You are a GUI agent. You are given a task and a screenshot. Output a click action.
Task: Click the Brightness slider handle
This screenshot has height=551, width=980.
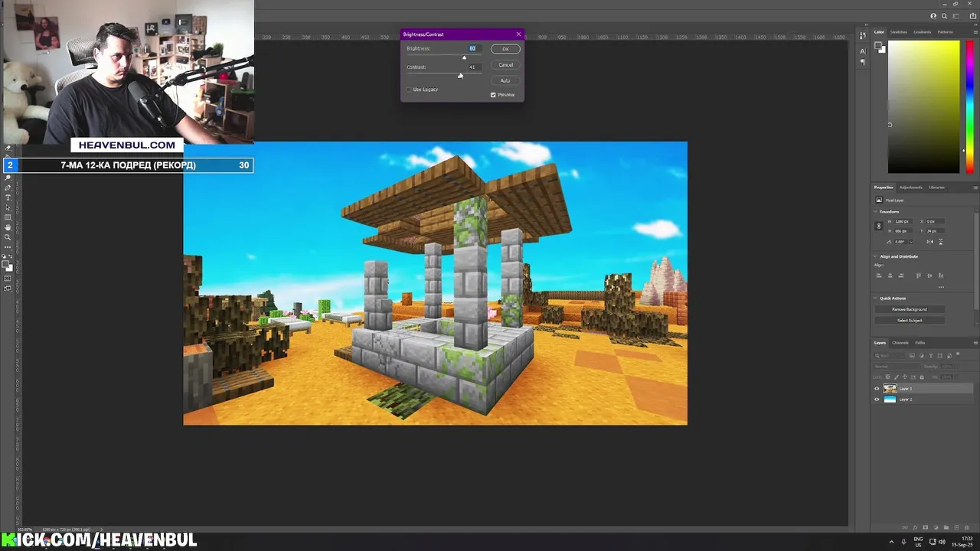(x=464, y=57)
